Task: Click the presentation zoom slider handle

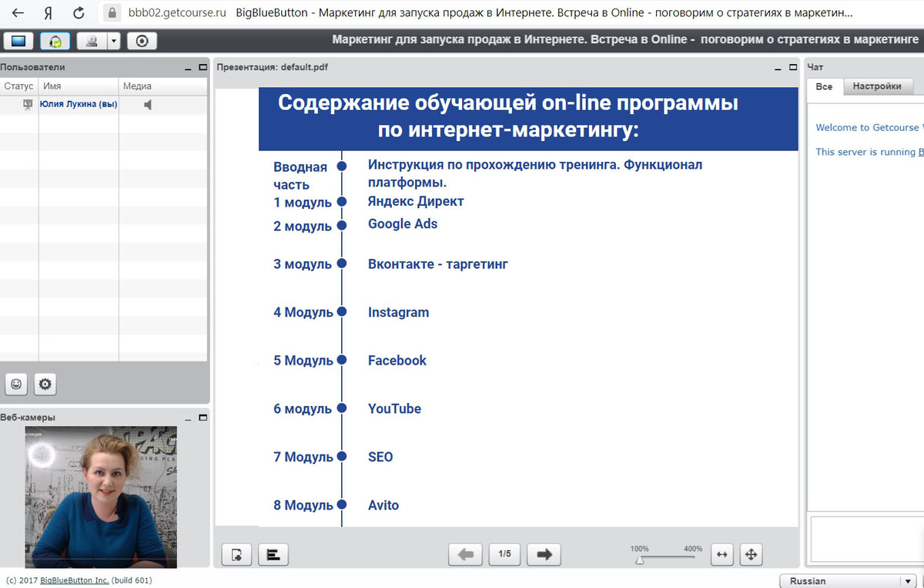Action: point(639,560)
